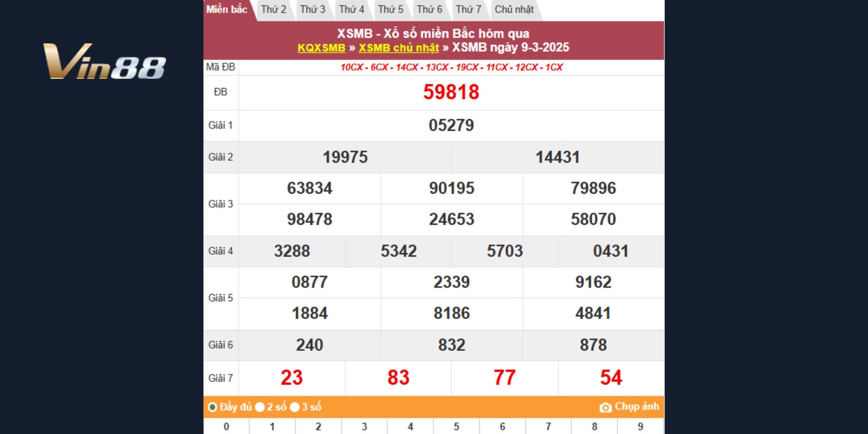868x434 pixels.
Task: Click the Giải 5 number 4841
Action: click(593, 314)
